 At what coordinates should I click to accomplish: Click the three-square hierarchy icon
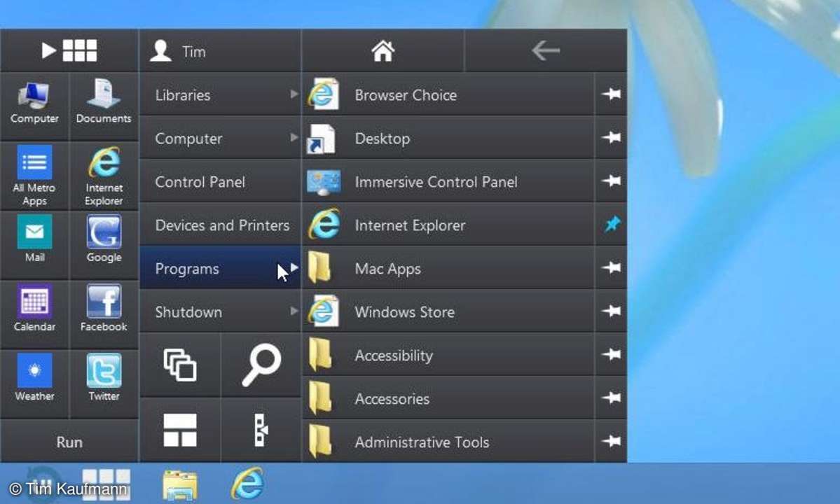pyautogui.click(x=261, y=430)
